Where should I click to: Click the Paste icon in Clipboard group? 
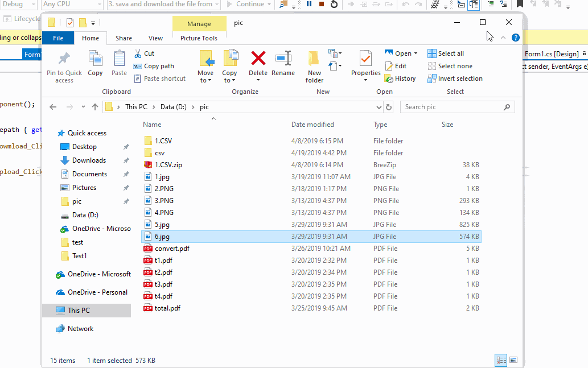[x=119, y=59]
